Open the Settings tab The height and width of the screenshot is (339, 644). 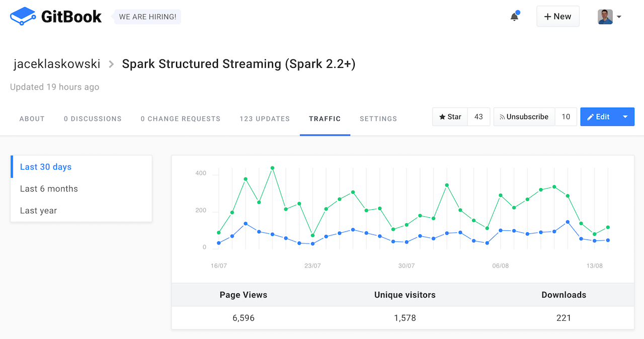[378, 119]
